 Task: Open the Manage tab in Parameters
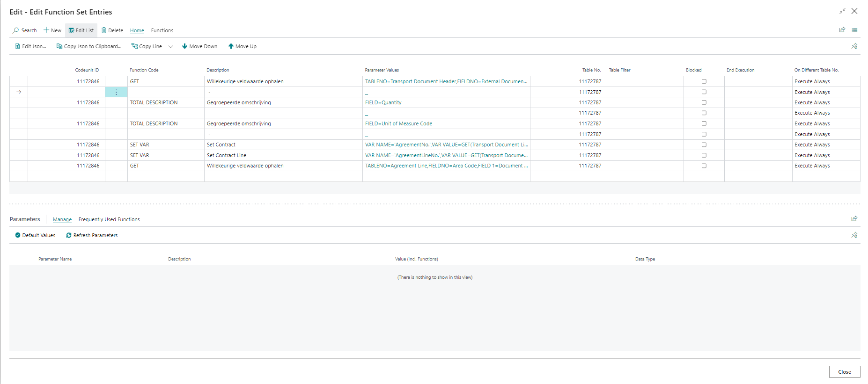pyautogui.click(x=62, y=219)
